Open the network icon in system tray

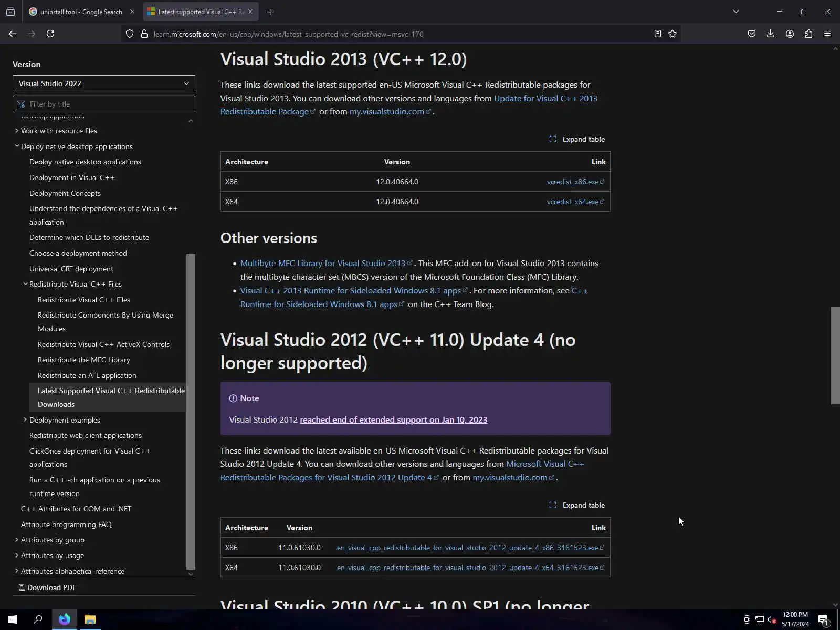click(759, 619)
